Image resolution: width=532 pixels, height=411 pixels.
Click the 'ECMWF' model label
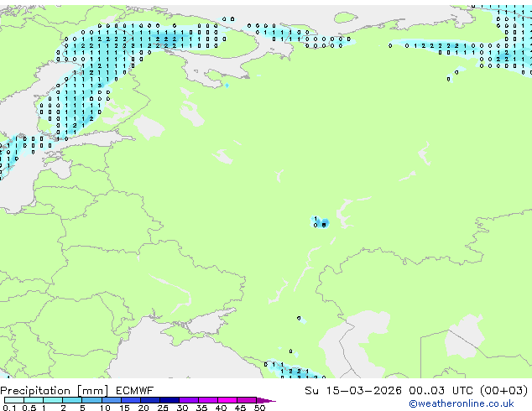pos(135,391)
